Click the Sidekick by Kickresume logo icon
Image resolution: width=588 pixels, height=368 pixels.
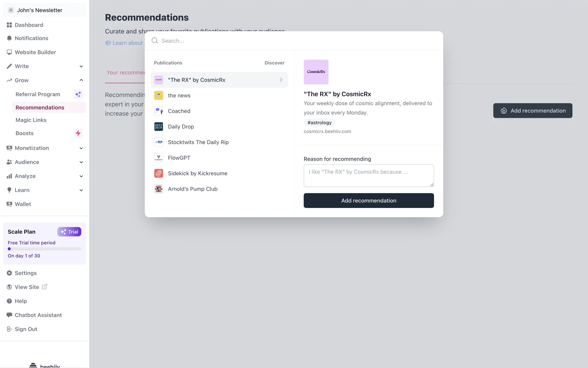pos(159,173)
